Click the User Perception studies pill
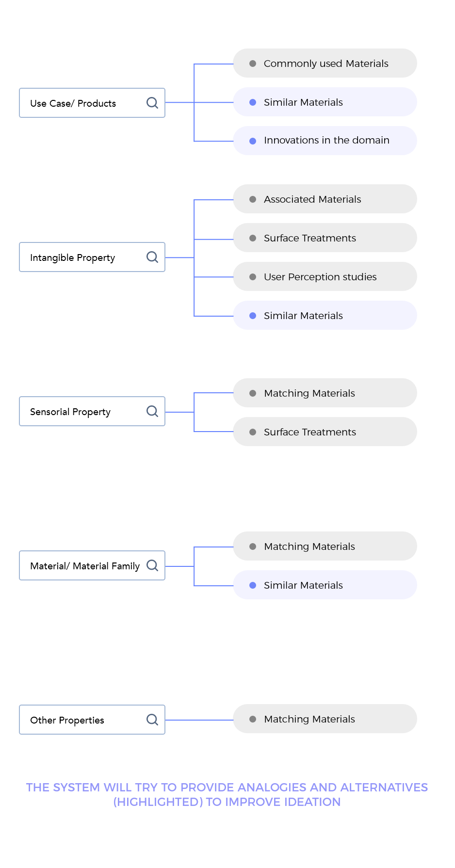This screenshot has width=455, height=868. [x=325, y=276]
